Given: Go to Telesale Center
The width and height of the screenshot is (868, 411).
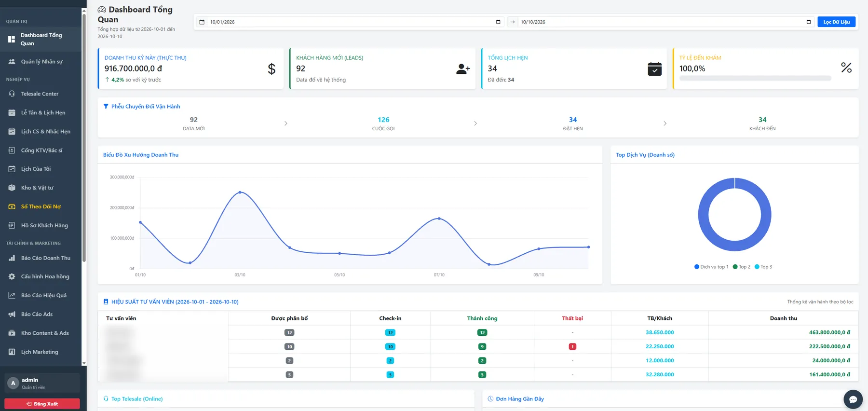Looking at the screenshot, I should [41, 94].
